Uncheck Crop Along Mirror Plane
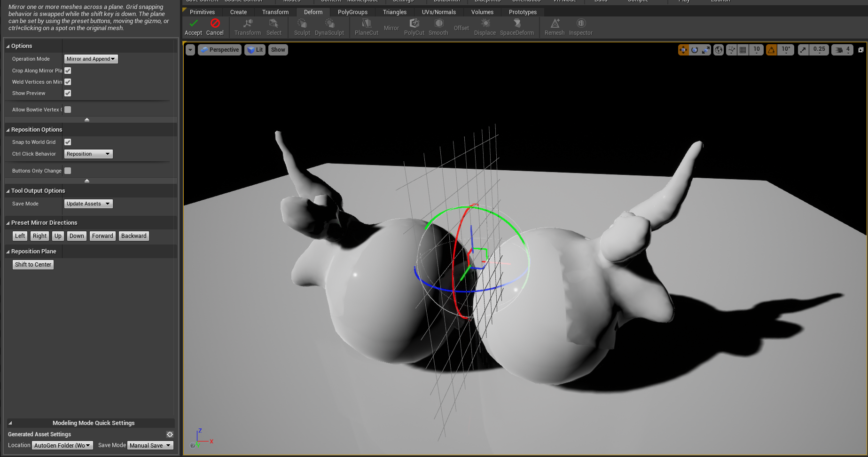This screenshot has height=457, width=868. pyautogui.click(x=68, y=71)
